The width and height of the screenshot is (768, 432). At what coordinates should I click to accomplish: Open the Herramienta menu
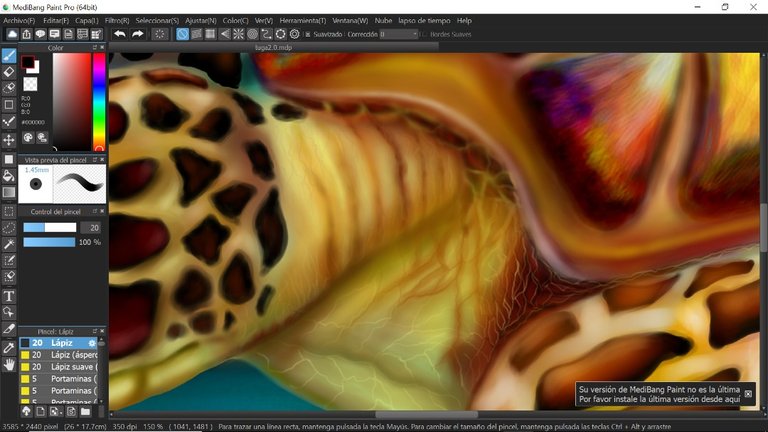303,21
